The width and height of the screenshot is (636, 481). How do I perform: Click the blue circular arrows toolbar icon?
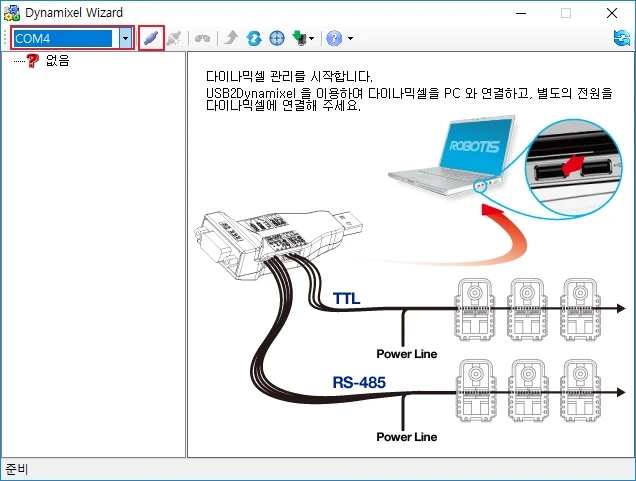click(x=254, y=38)
